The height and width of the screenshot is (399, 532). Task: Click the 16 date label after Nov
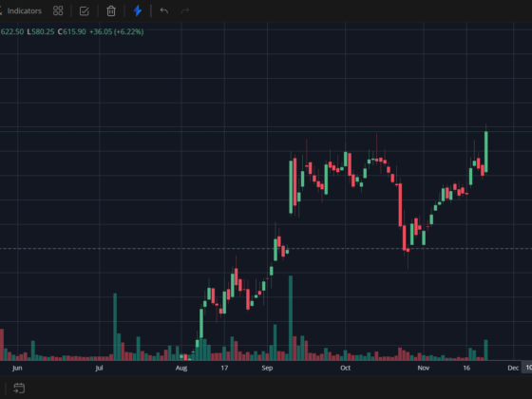click(x=466, y=369)
